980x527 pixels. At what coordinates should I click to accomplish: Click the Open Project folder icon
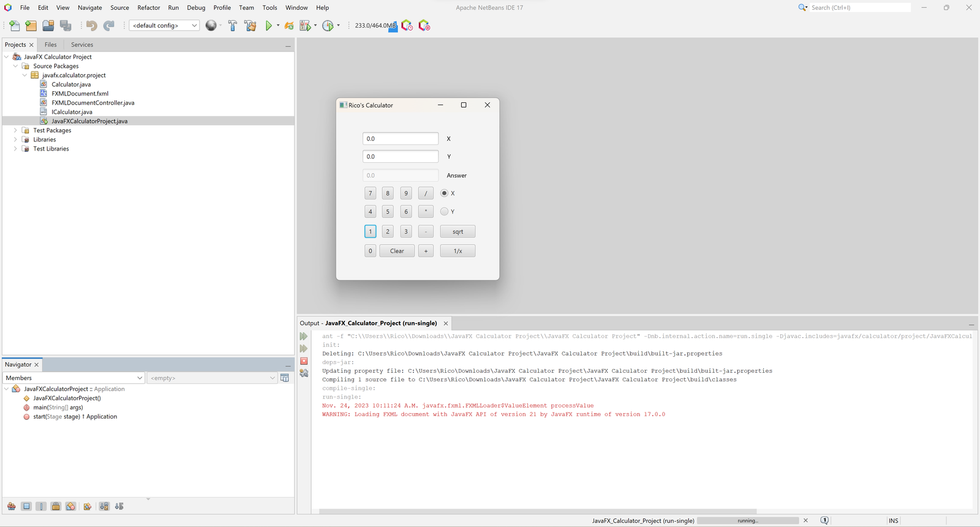pyautogui.click(x=48, y=26)
